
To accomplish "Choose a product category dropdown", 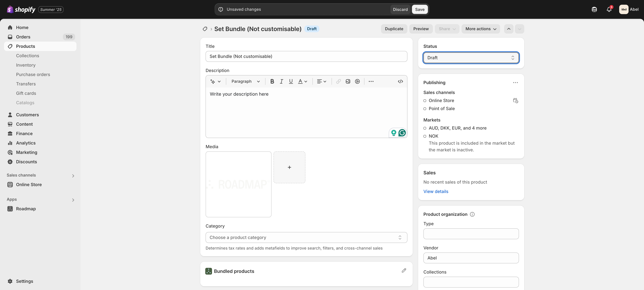I will [306, 237].
